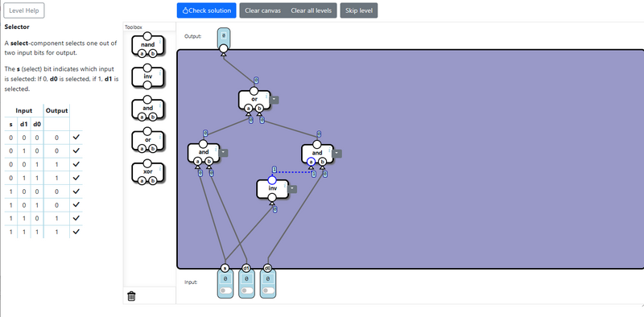Click the Clear all levels button
Screen dimensions: 644x317
312,10
